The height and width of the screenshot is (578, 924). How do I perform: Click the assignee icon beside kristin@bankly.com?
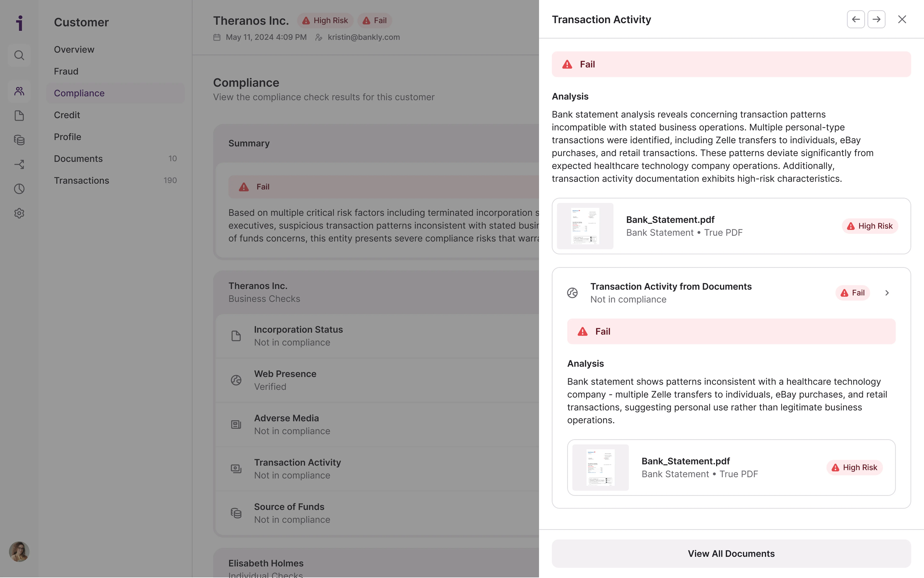click(319, 37)
